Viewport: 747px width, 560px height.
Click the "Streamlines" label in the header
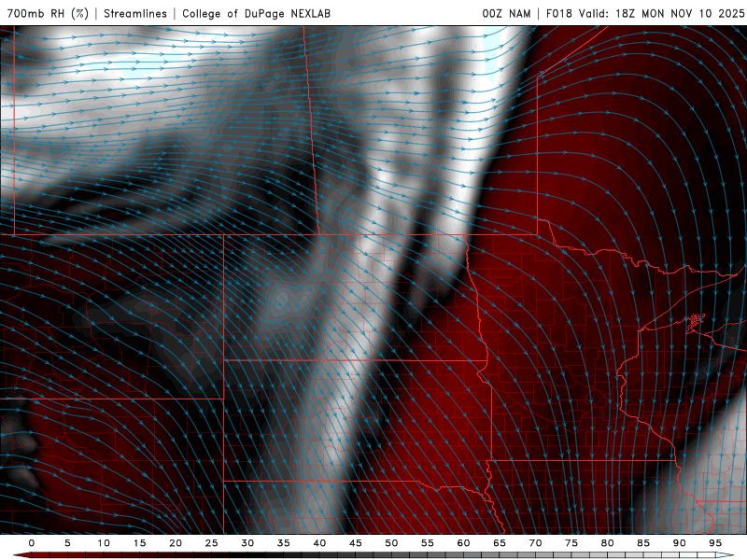(x=135, y=13)
